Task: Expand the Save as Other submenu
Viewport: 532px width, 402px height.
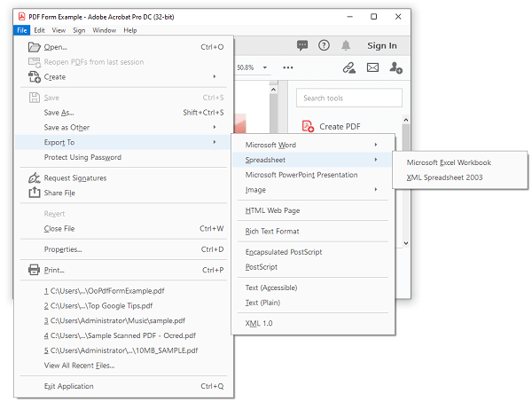Action: tap(215, 127)
